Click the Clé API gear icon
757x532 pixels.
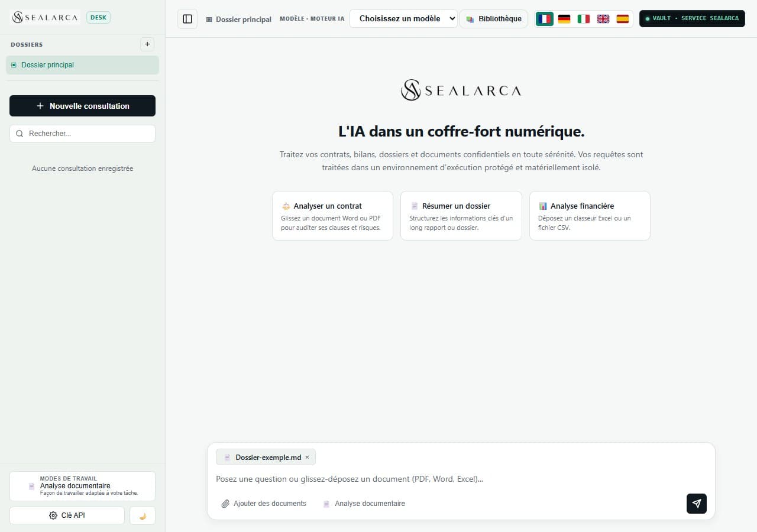click(53, 515)
